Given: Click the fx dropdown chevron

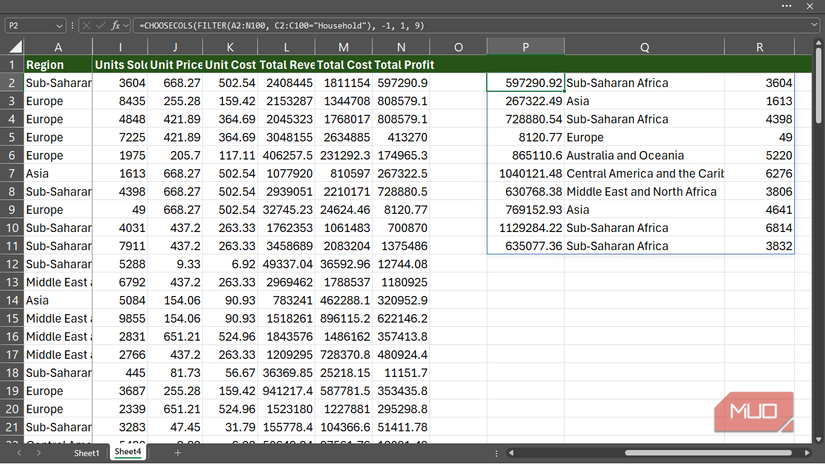Looking at the screenshot, I should [126, 26].
